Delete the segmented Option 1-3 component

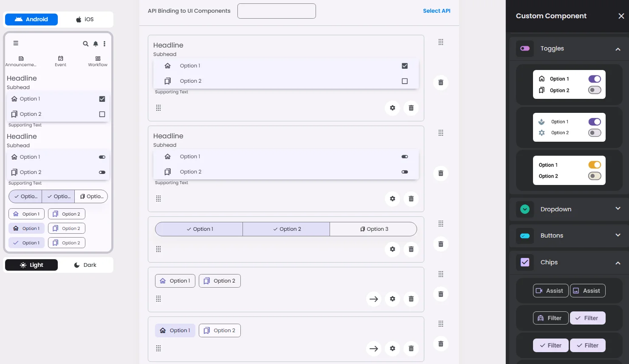point(411,249)
